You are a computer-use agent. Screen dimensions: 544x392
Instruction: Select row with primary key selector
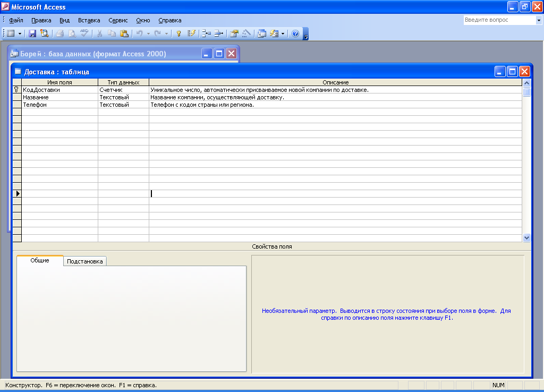point(17,90)
